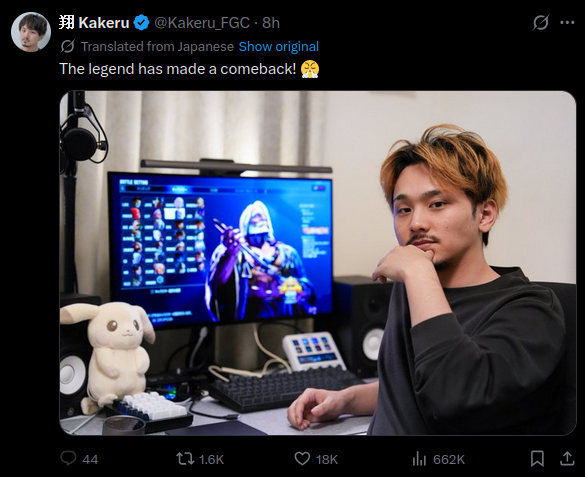Open the attached photo in full view
The height and width of the screenshot is (477, 585).
pyautogui.click(x=318, y=263)
